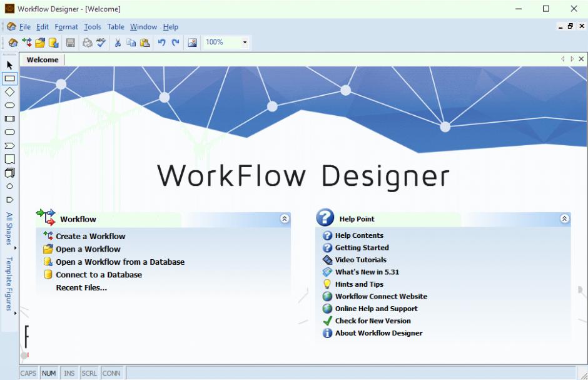Screen dimensions: 588x380
Task: Open Recent Files link
Action: point(81,288)
